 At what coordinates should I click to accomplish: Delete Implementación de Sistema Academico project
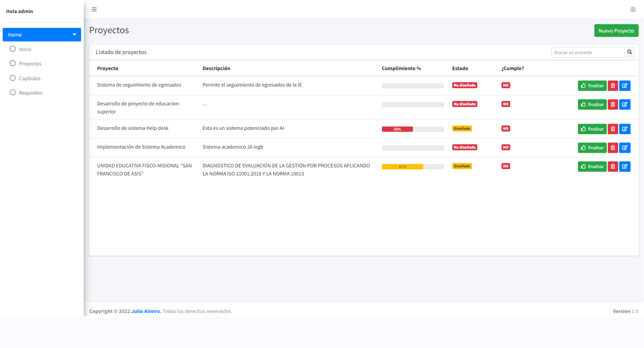(x=613, y=148)
